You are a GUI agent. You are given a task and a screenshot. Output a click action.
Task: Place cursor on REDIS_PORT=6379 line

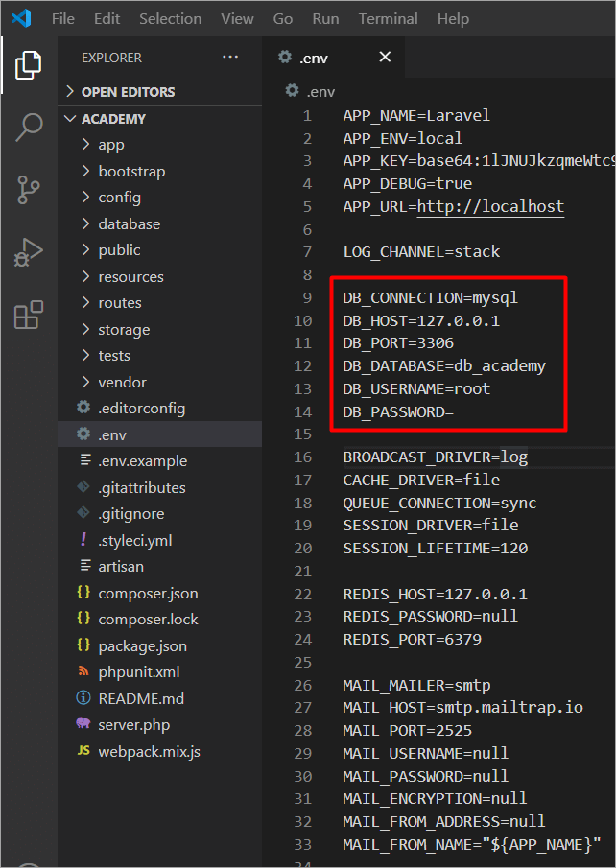413,639
